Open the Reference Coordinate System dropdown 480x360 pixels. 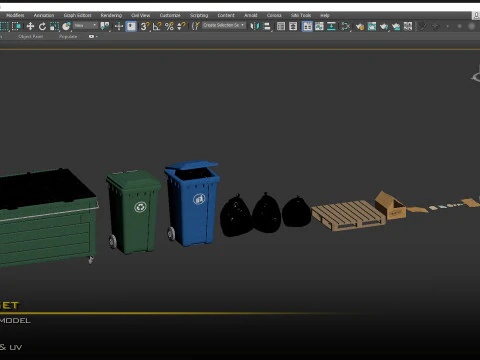[x=85, y=26]
